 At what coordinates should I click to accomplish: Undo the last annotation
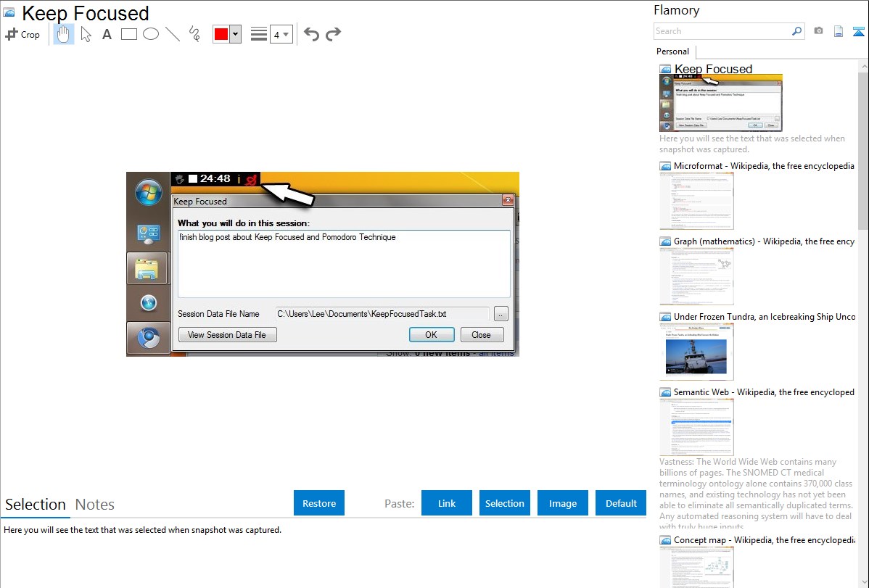pyautogui.click(x=311, y=34)
